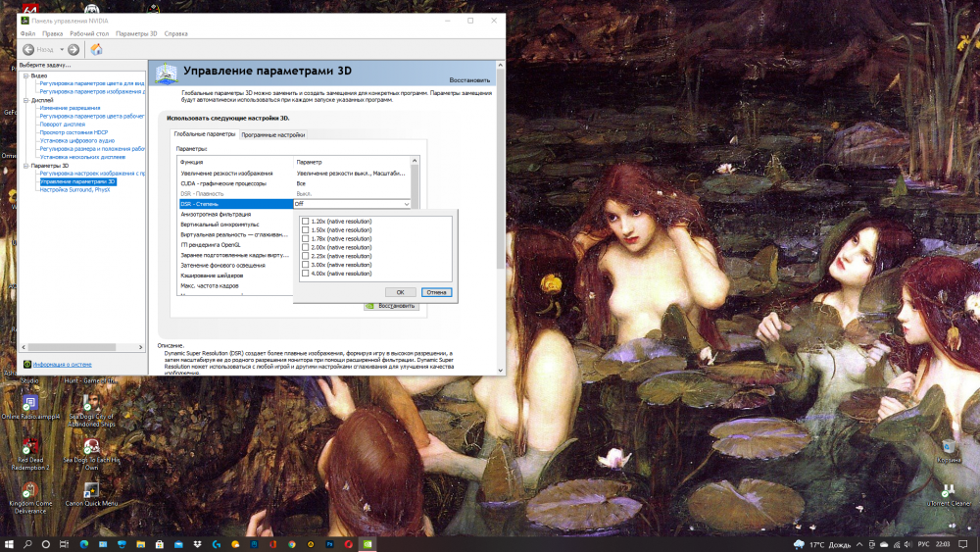Open the Параметры 3D menu
Image resolution: width=980 pixels, height=552 pixels.
(136, 33)
